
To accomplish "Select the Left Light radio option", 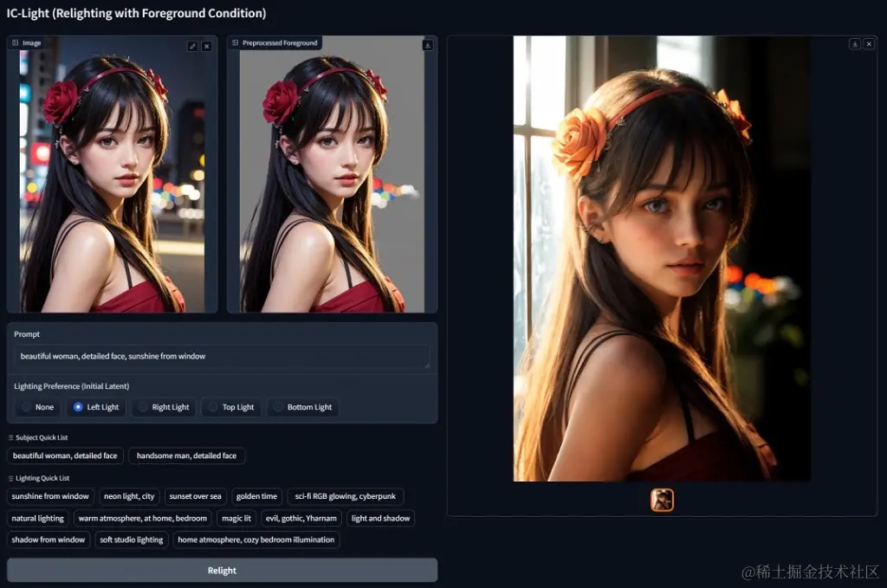I will [96, 407].
